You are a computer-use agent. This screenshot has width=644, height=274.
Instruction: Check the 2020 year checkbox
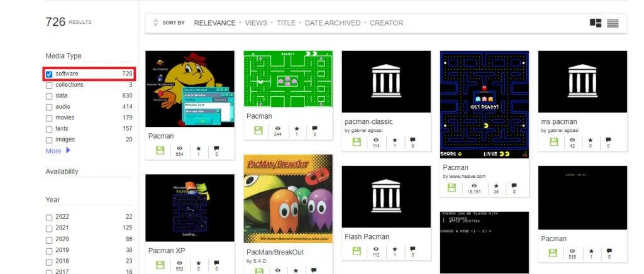pos(49,239)
